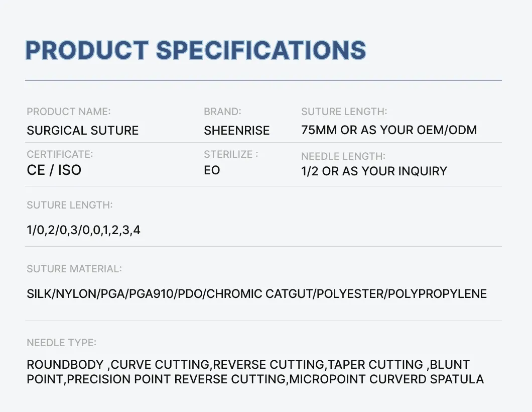Select the SILK/NYLON/PGA materials list line

(x=257, y=294)
